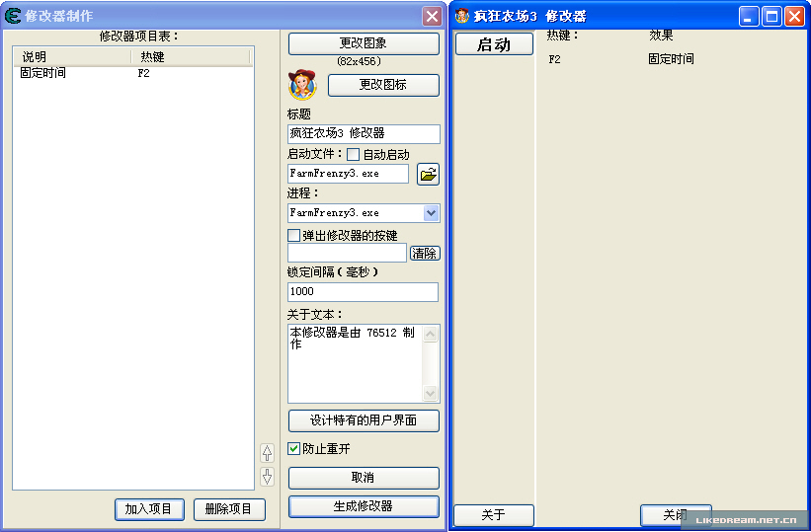This screenshot has height=532, width=811.
Task: Click the folder browse icon for startup file
Action: pos(429,175)
